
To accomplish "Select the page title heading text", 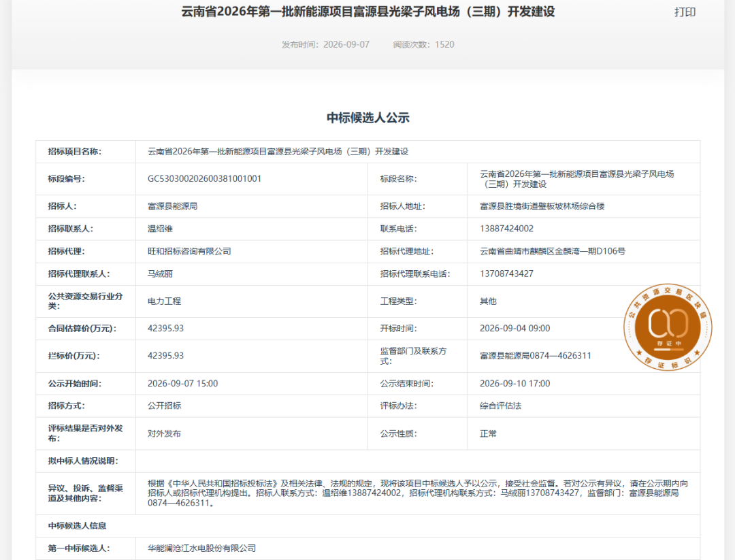I will pyautogui.click(x=368, y=12).
